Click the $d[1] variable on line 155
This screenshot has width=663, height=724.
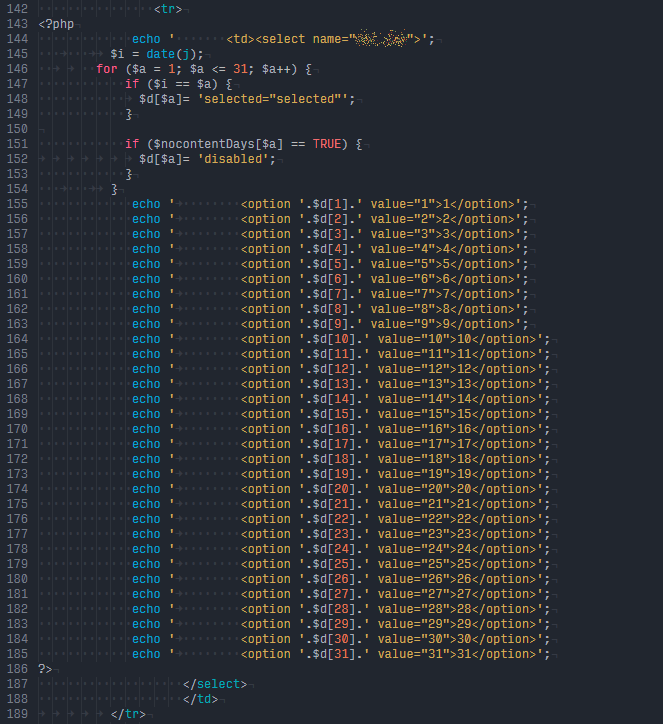click(330, 204)
